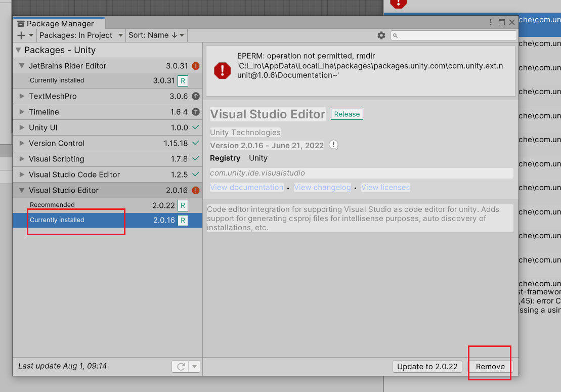Open the refresh options dropdown arrow
Image resolution: width=561 pixels, height=392 pixels.
(x=195, y=367)
